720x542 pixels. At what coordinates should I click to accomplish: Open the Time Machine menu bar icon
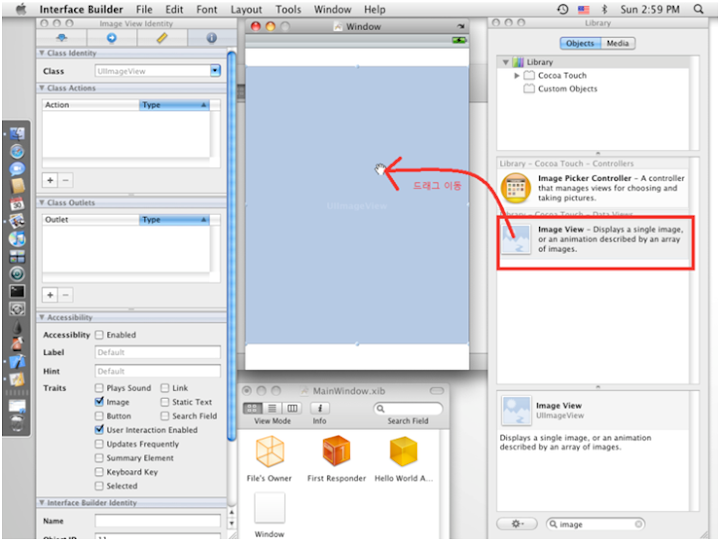(562, 9)
